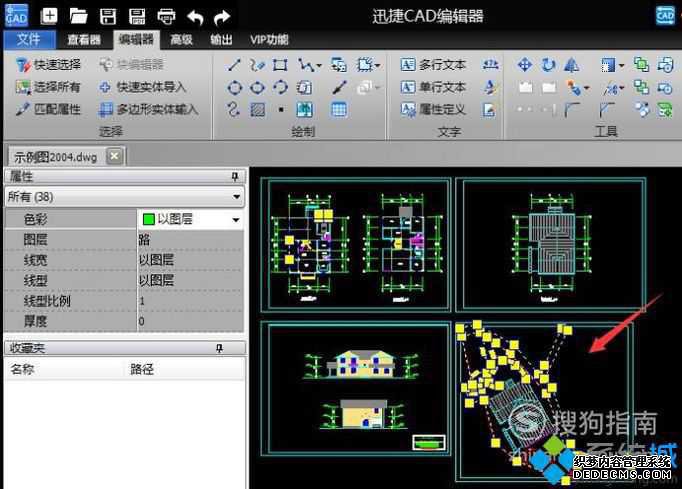This screenshot has height=489, width=682.
Task: Click the 厚度 value field
Action: click(190, 321)
